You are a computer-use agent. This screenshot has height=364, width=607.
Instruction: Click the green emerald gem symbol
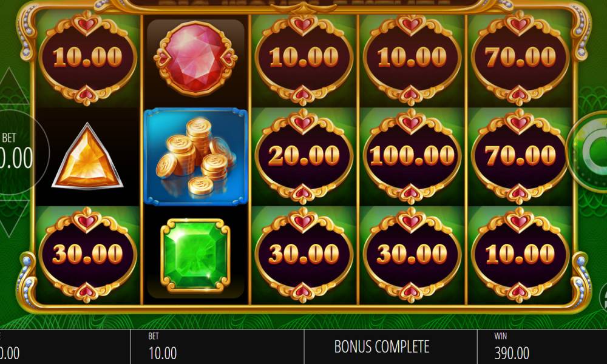coord(195,255)
